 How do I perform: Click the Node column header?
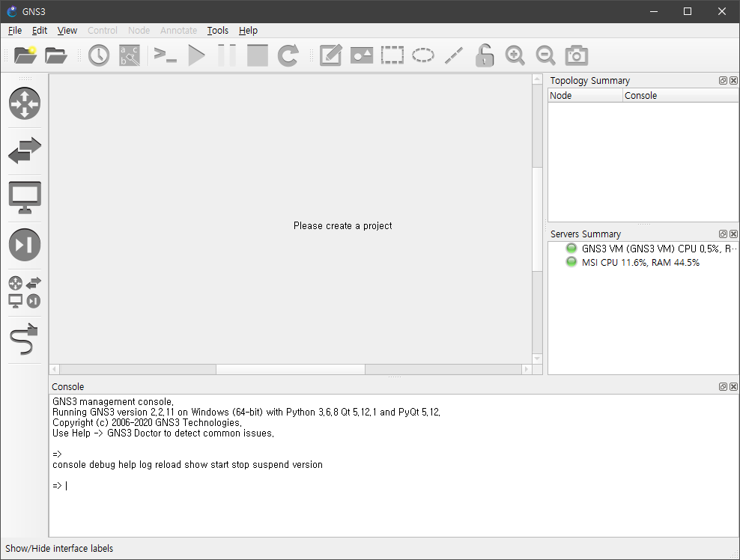point(585,95)
